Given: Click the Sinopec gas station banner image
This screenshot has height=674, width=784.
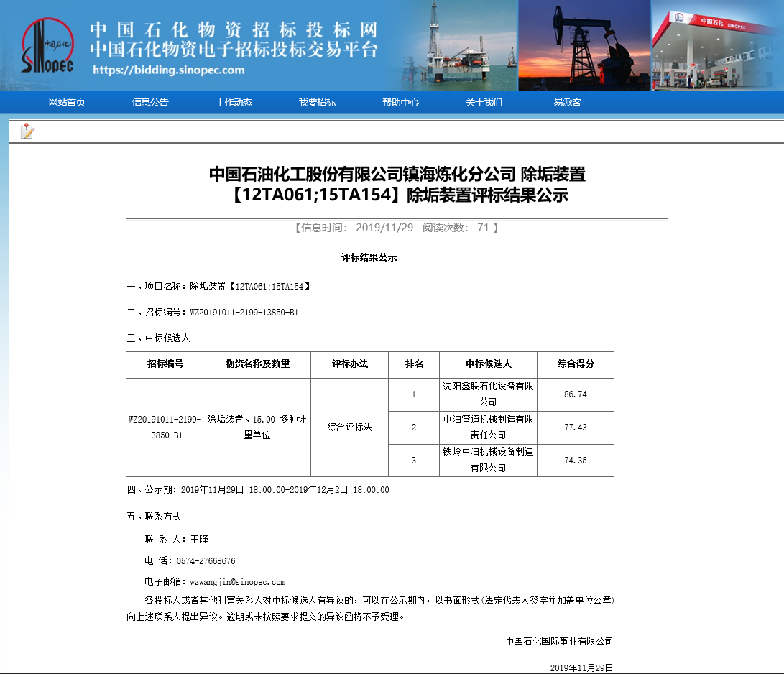Looking at the screenshot, I should click(717, 45).
